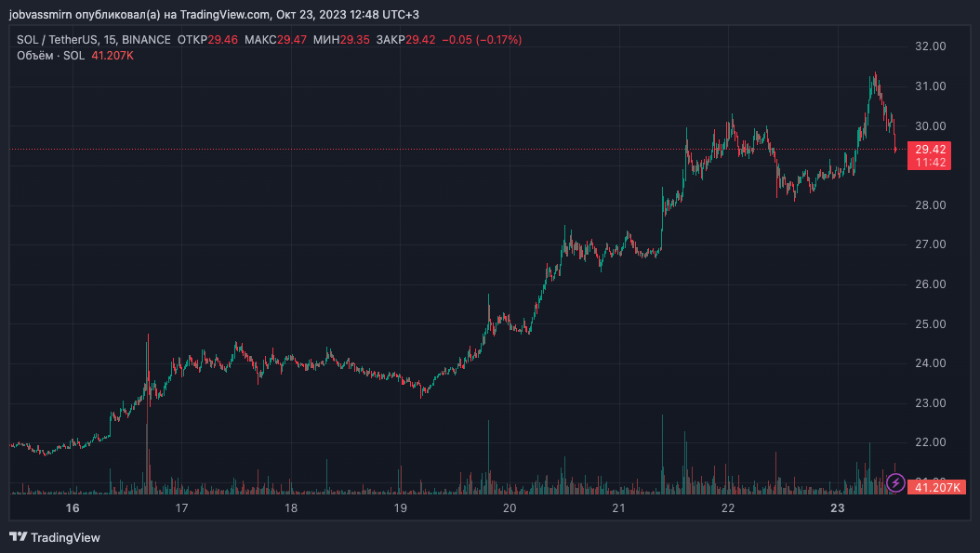Click the change value −0.05 (−0.17%)
Image resolution: width=980 pixels, height=553 pixels.
point(482,39)
